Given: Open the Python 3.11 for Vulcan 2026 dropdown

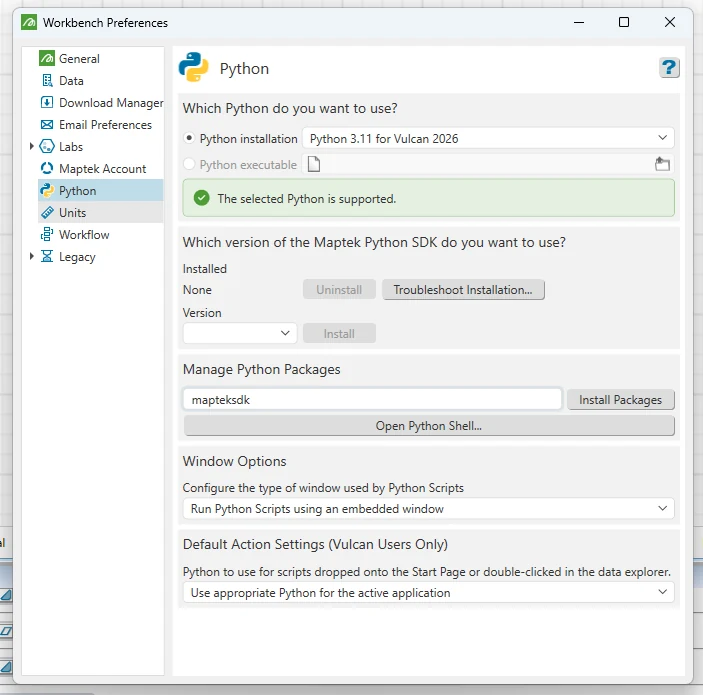Looking at the screenshot, I should click(488, 138).
